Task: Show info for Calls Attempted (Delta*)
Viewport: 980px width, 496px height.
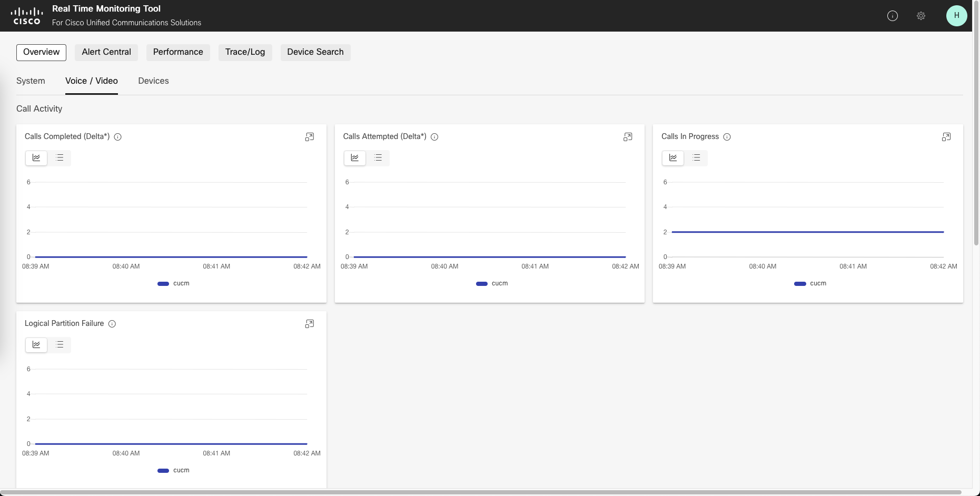Action: pos(434,137)
